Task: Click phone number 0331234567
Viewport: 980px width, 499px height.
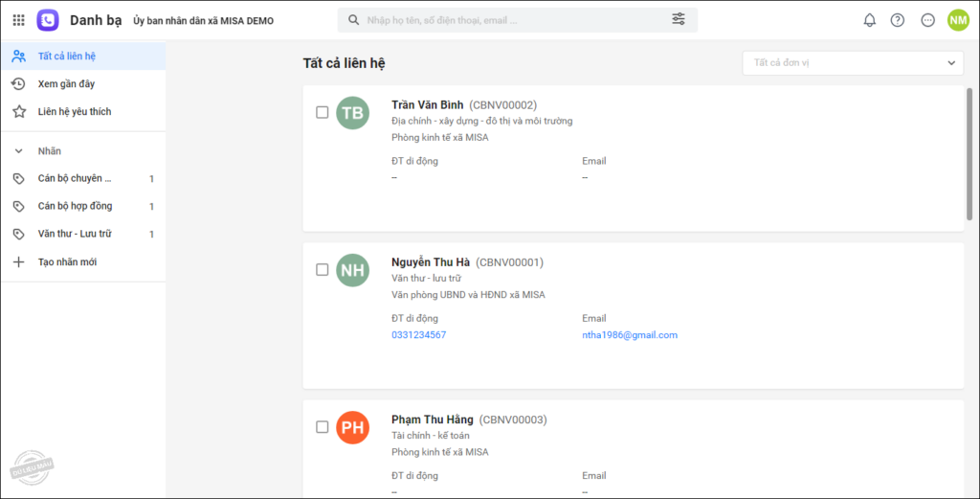Action: click(418, 335)
